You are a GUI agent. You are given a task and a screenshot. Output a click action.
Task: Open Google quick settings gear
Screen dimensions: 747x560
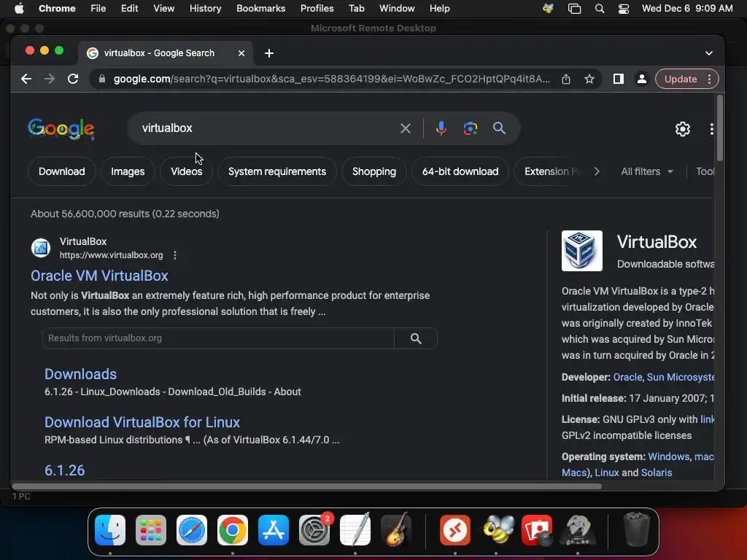click(683, 128)
